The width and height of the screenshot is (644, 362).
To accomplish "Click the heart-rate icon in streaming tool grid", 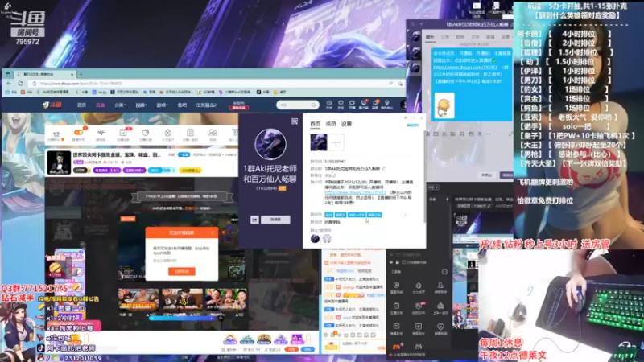I will (440, 327).
